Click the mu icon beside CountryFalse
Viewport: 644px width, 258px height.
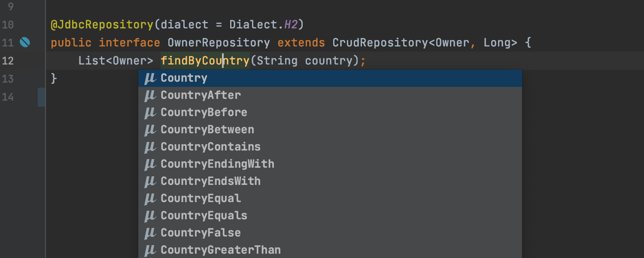click(150, 233)
